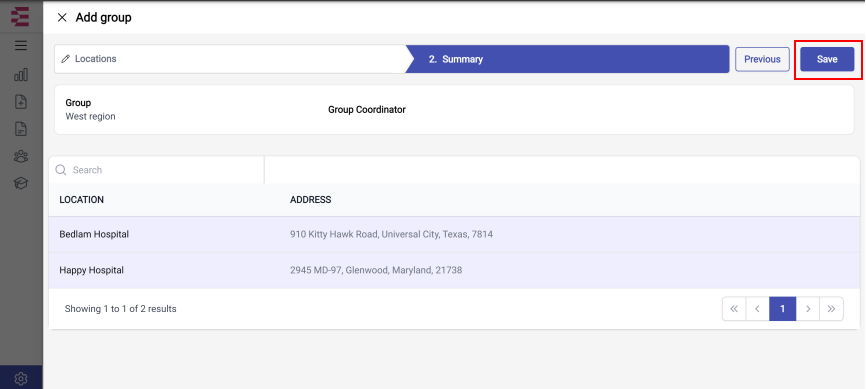Open the hamburger menu in sidebar
Image resolution: width=866 pixels, height=389 pixels.
[21, 45]
